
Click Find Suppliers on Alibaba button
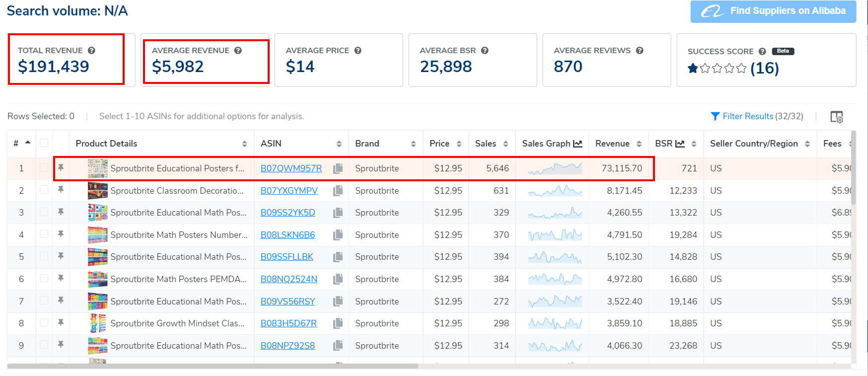[773, 11]
